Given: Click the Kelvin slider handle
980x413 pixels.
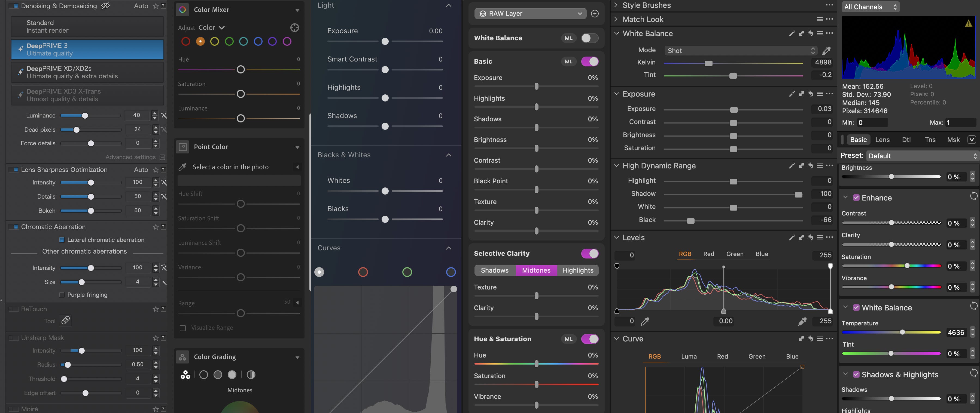Looking at the screenshot, I should (x=708, y=63).
